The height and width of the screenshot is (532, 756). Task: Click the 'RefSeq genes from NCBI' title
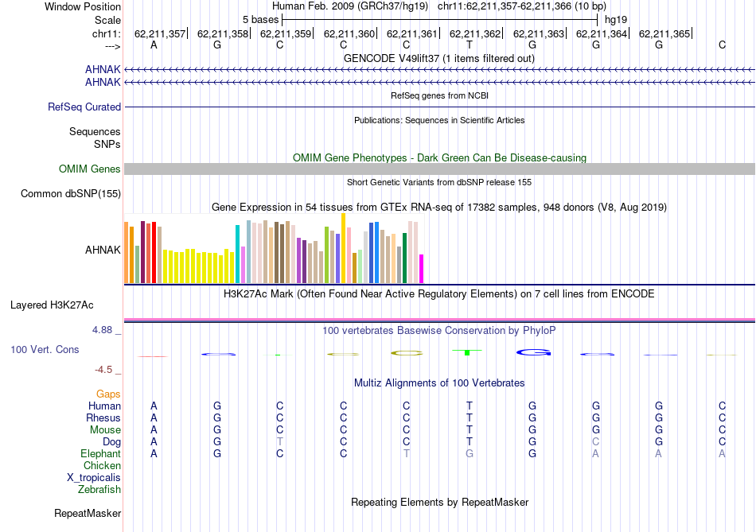[439, 95]
